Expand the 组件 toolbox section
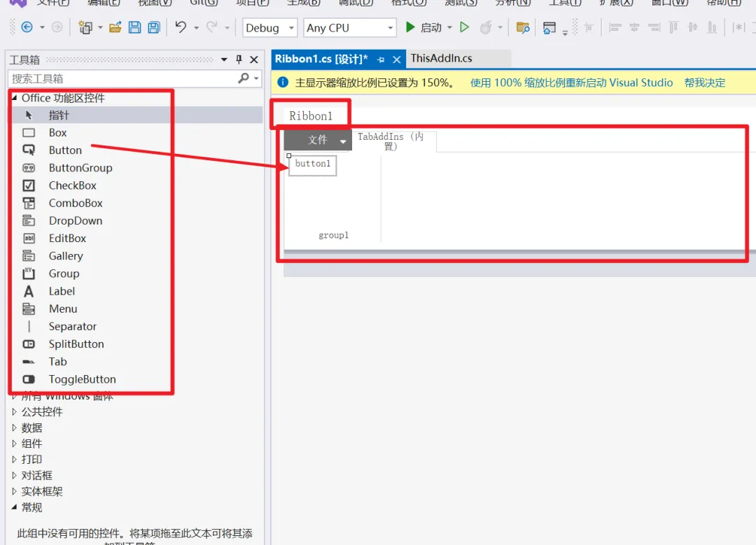Screen dimensions: 756x545 14,444
